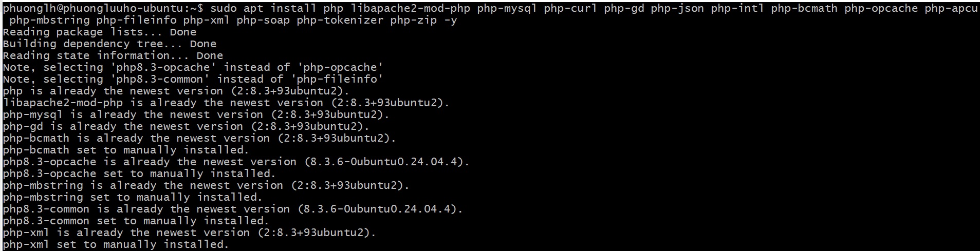The image size is (980, 251).
Task: Click php-intl in the typed command
Action: coord(737,8)
